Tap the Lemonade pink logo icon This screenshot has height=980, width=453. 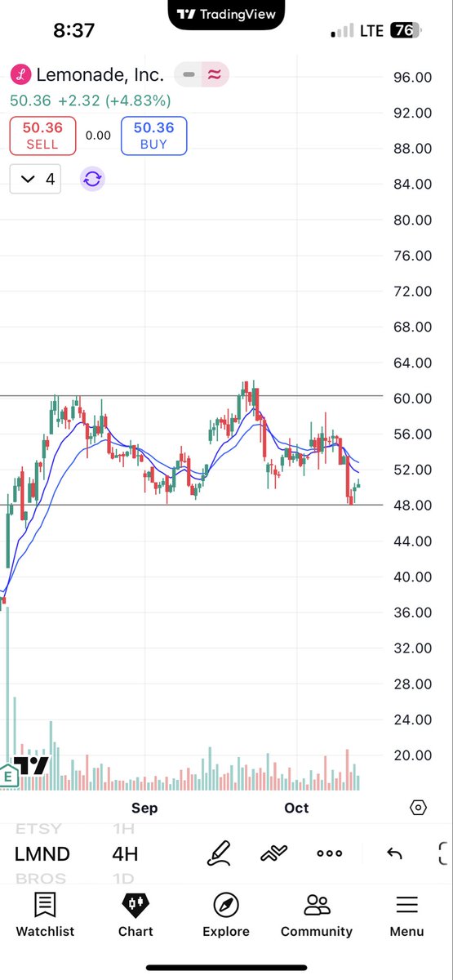[x=19, y=75]
